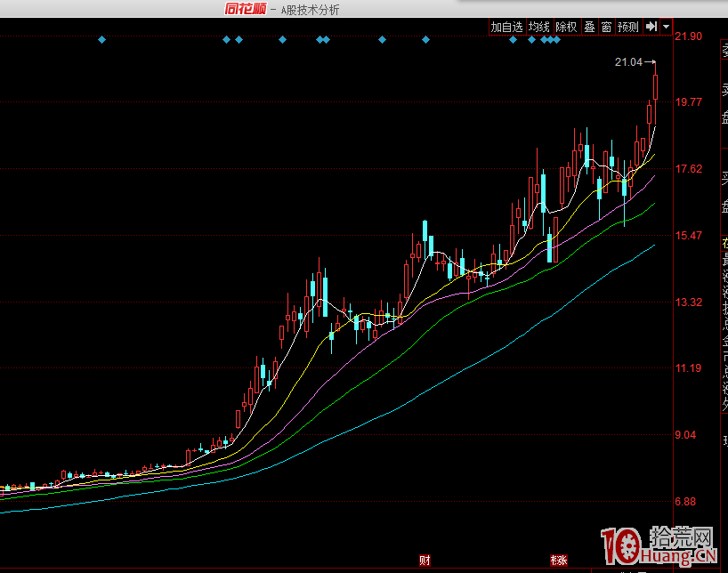Click the 11.19 price axis label
The width and height of the screenshot is (728, 573).
coord(689,368)
